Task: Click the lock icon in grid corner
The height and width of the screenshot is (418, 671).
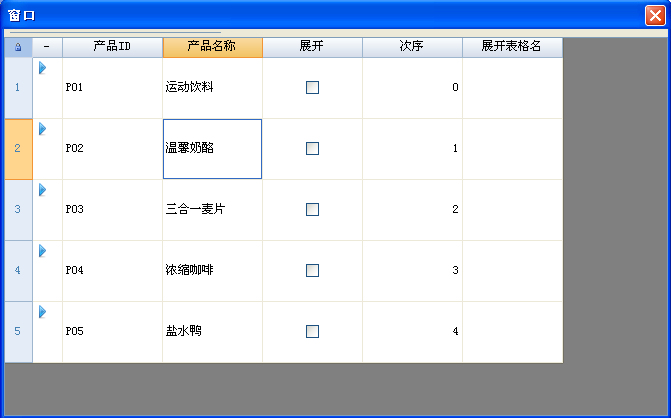Action: pyautogui.click(x=18, y=47)
